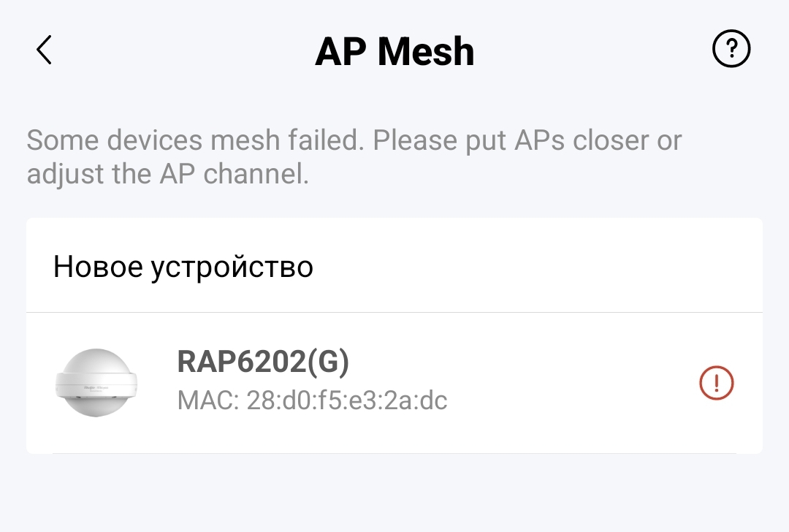Tap the RAP6202(G) device image
This screenshot has width=789, height=532.
coord(96,382)
